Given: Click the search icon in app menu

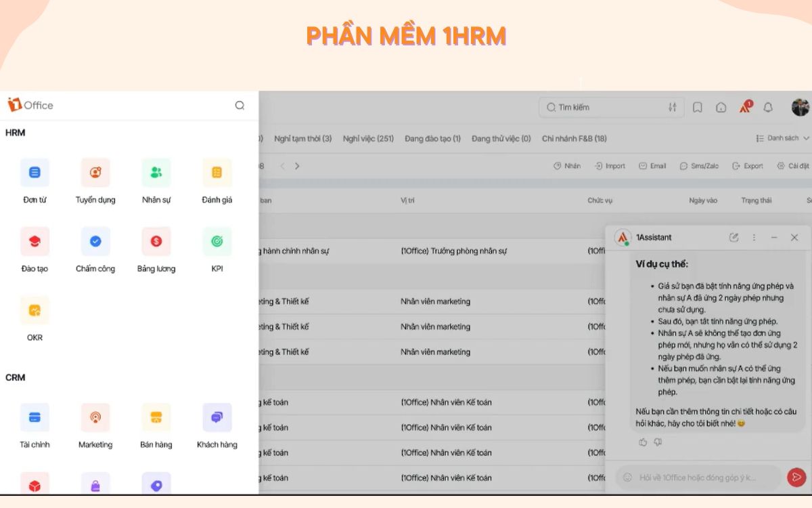Looking at the screenshot, I should click(240, 105).
